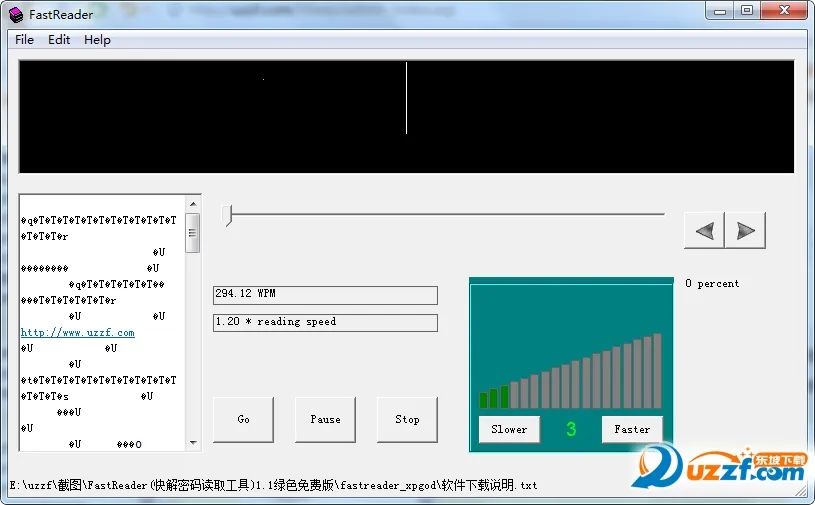The image size is (815, 505).
Task: Open the Help menu
Action: 97,40
